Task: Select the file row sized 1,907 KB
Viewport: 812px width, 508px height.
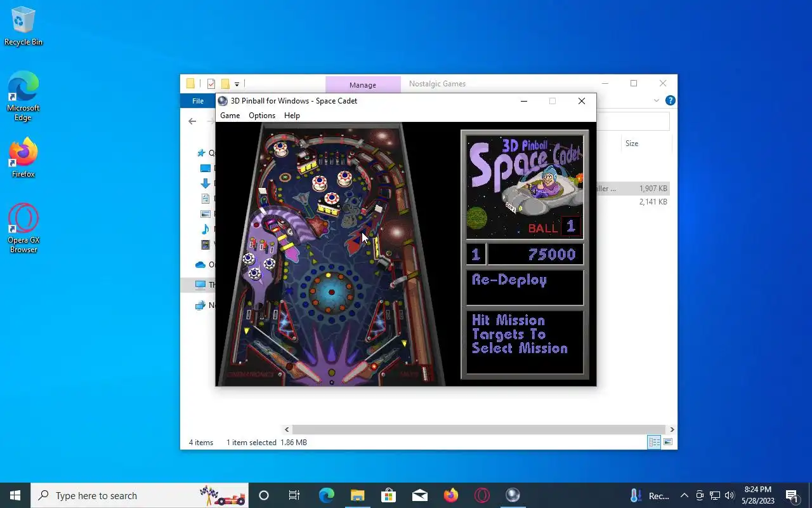Action: [x=633, y=189]
